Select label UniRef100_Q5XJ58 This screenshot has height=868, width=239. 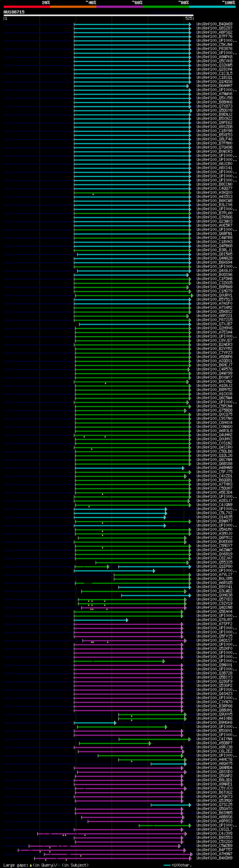click(214, 98)
